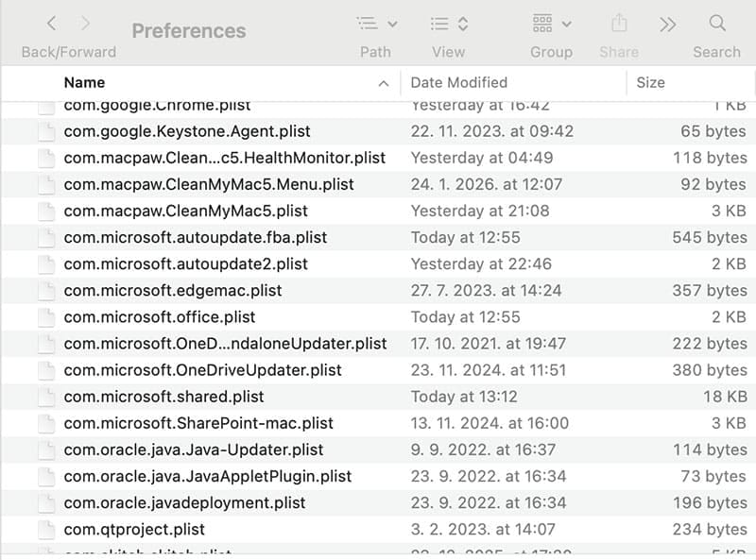This screenshot has height=560, width=756.
Task: Select com.macpaw.CleanMyMac5.plist
Action: 185,211
